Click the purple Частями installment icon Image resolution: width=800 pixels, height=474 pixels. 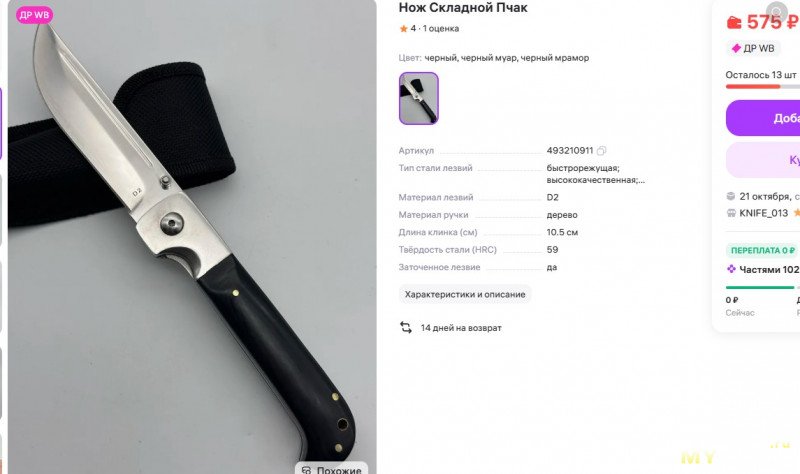[731, 269]
